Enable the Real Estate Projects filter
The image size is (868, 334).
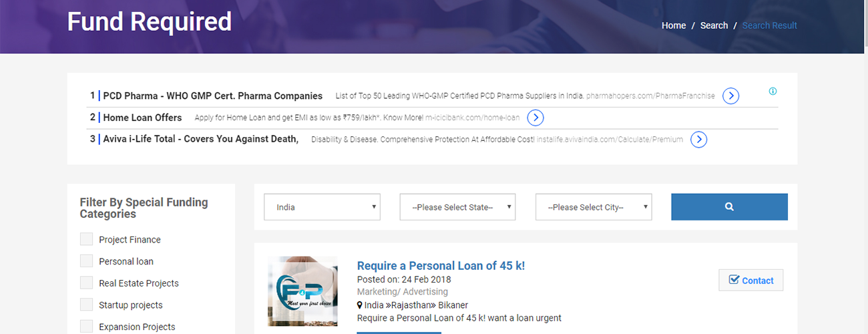pos(86,283)
